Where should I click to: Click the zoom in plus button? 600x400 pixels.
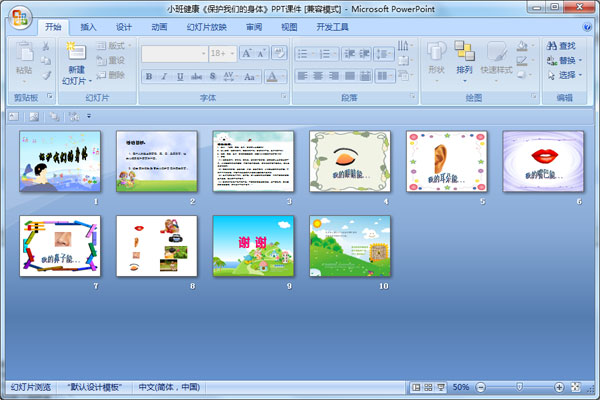click(x=559, y=387)
